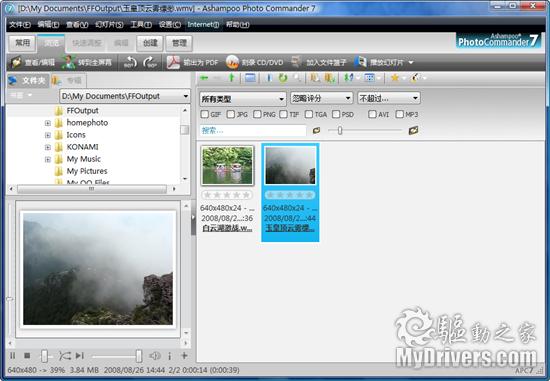Enable the TGA file type filter

tap(309, 114)
